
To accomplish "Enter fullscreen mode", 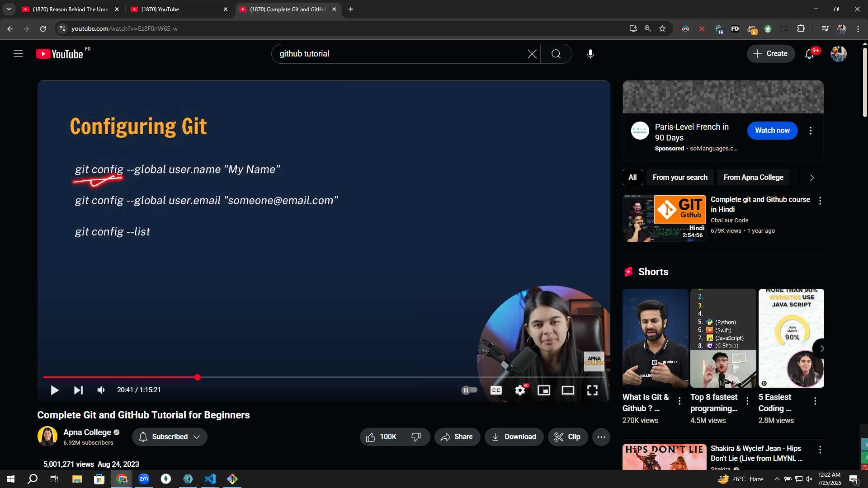I will (592, 390).
